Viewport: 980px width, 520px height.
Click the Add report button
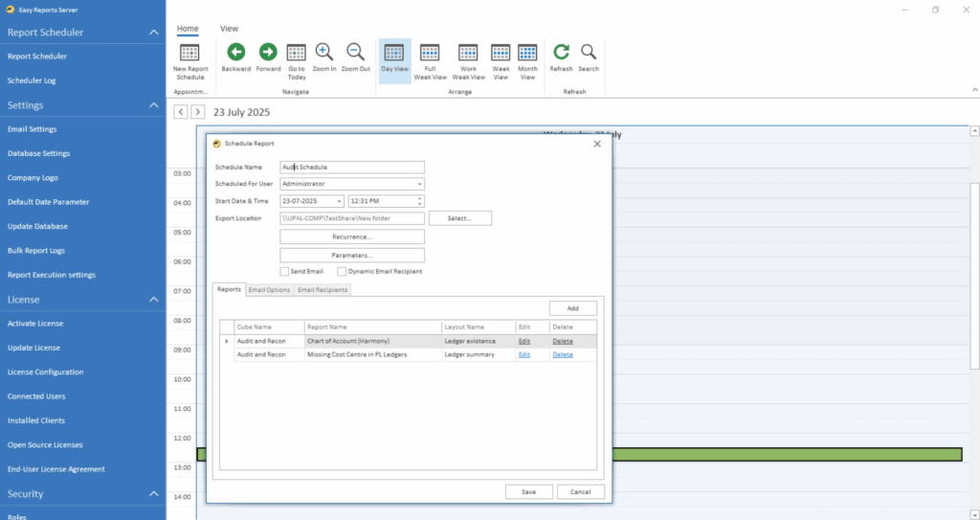pos(573,308)
